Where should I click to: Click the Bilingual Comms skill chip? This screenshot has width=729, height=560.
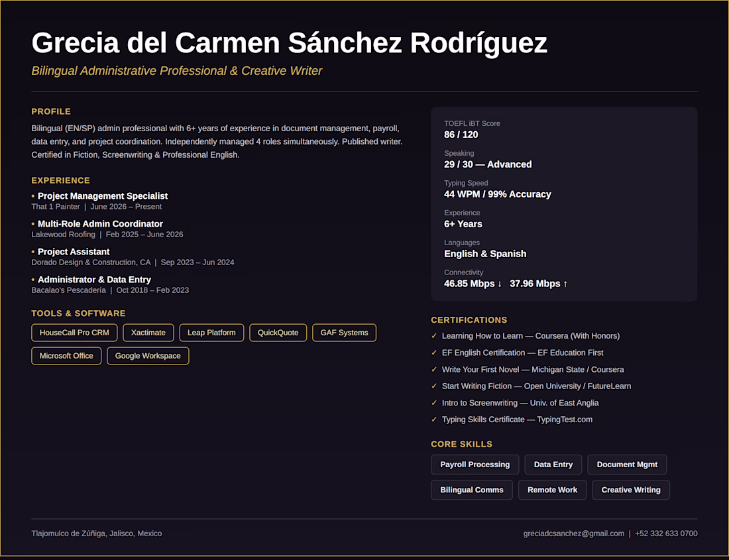471,490
